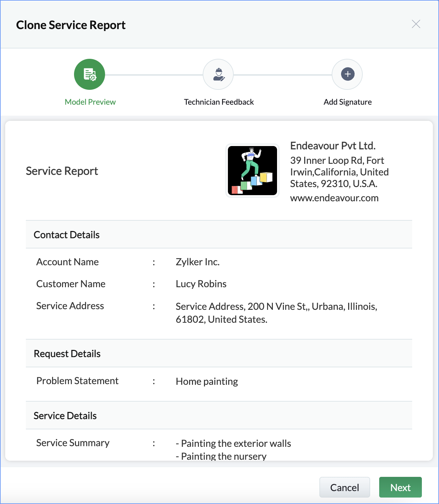
Task: Go to the Model Preview label
Action: pyautogui.click(x=90, y=102)
